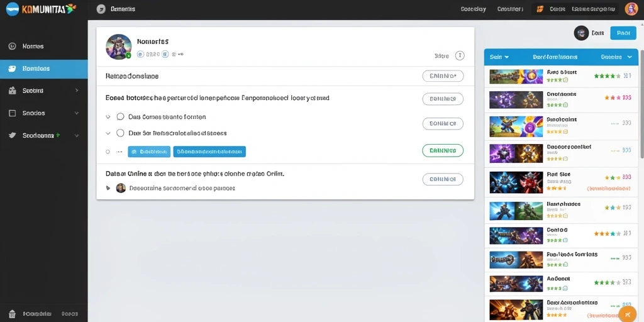Click the green outlined button in the main card

tap(443, 151)
